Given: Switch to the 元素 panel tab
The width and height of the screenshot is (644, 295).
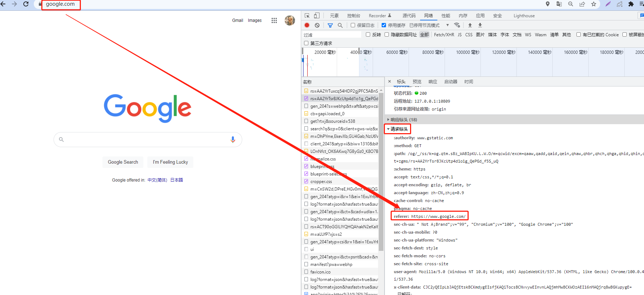Looking at the screenshot, I should [334, 15].
